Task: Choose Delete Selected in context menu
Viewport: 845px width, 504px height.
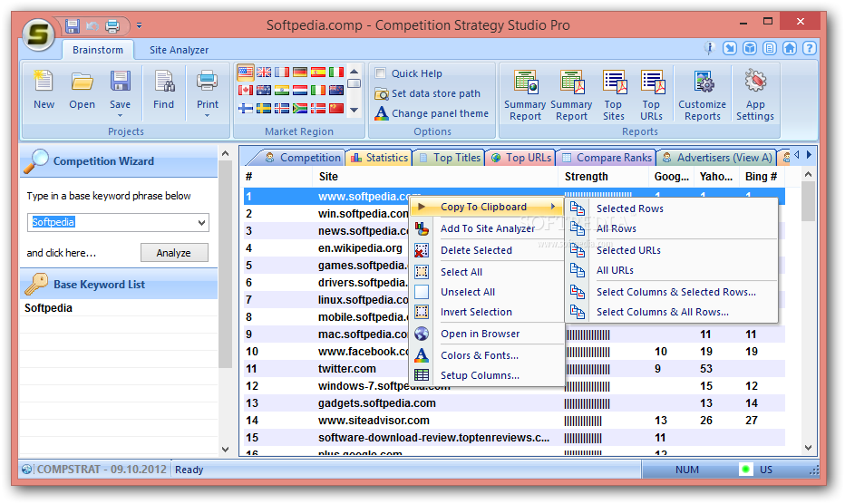Action: [x=476, y=250]
